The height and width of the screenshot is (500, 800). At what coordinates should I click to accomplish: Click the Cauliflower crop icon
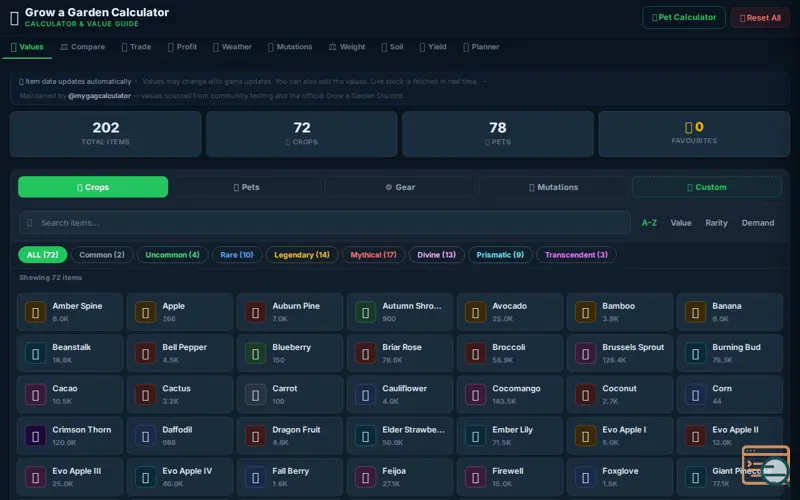click(x=365, y=395)
